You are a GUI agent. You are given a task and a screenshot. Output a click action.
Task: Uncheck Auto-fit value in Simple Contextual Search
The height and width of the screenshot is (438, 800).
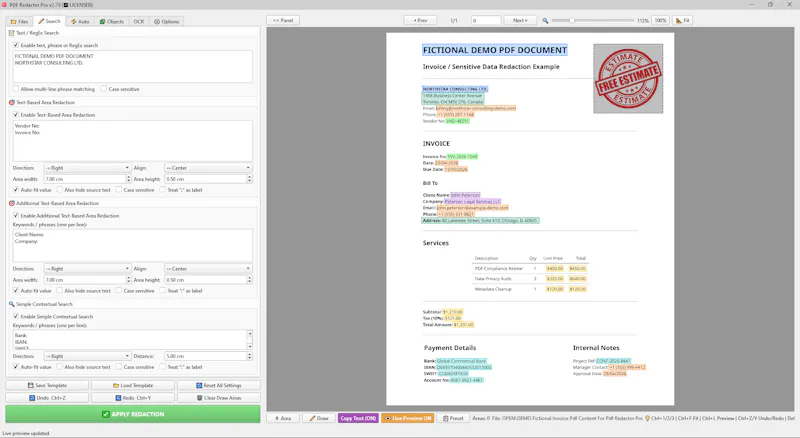[x=16, y=367]
